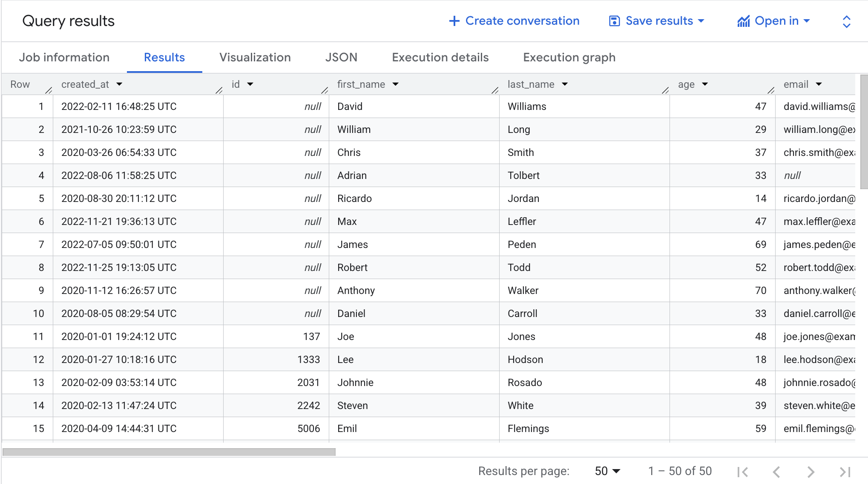Click the Save results button
The width and height of the screenshot is (868, 484).
[x=659, y=21]
